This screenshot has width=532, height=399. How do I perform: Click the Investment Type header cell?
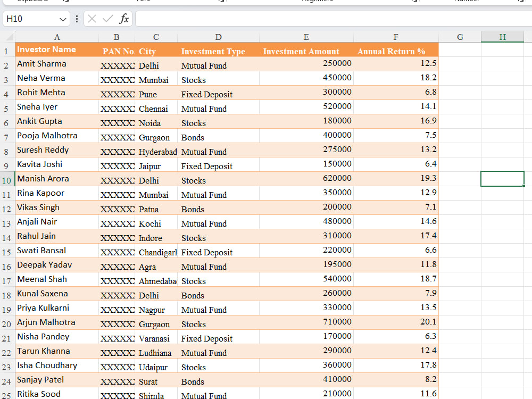tap(218, 49)
